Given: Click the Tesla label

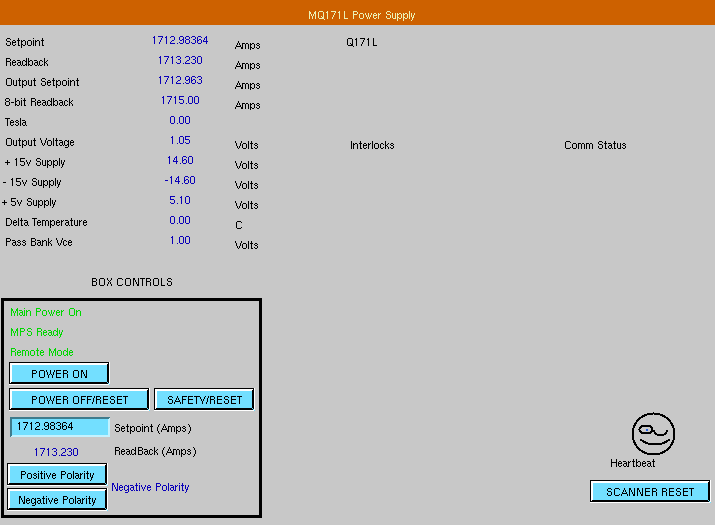Looking at the screenshot, I should click(x=16, y=123).
